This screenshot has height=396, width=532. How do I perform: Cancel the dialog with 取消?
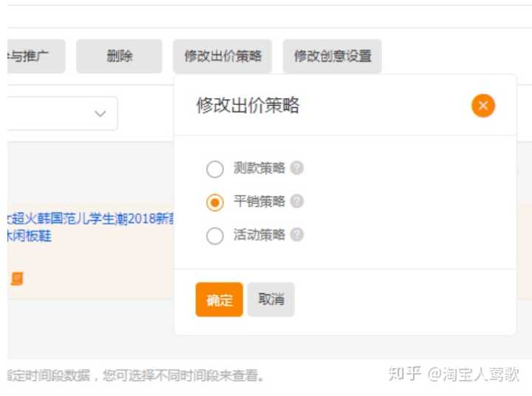coord(270,300)
